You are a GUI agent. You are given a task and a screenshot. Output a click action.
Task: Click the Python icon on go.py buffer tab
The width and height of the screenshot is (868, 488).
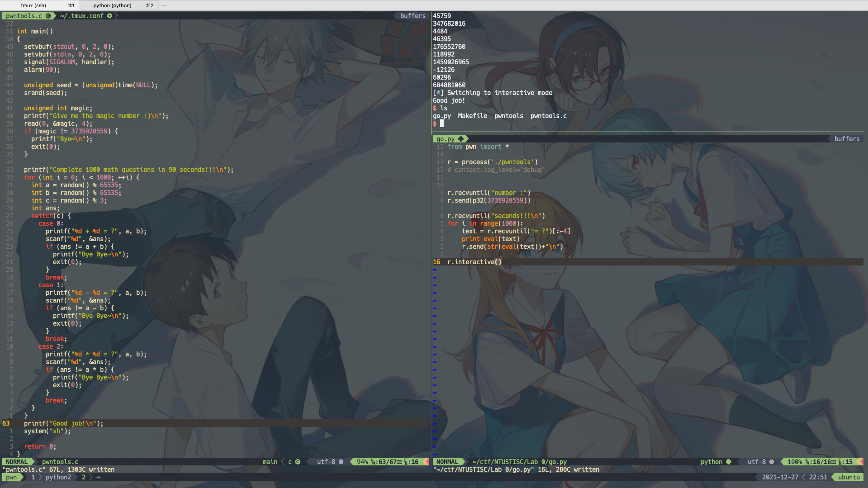pyautogui.click(x=460, y=139)
